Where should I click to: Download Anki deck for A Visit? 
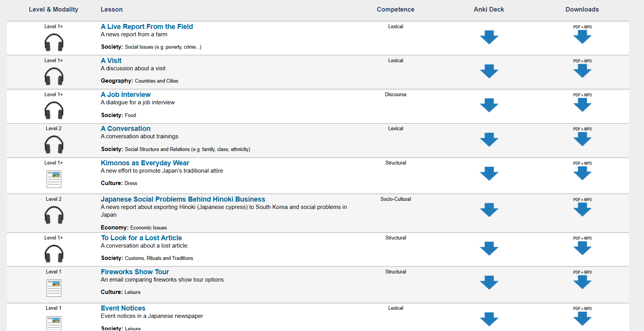489,71
